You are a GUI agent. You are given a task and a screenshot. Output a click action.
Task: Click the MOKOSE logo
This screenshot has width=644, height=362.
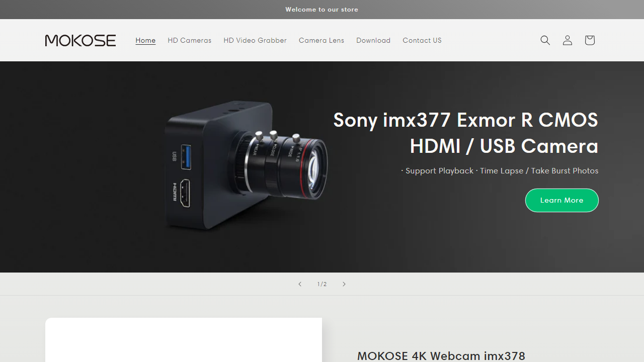[80, 40]
